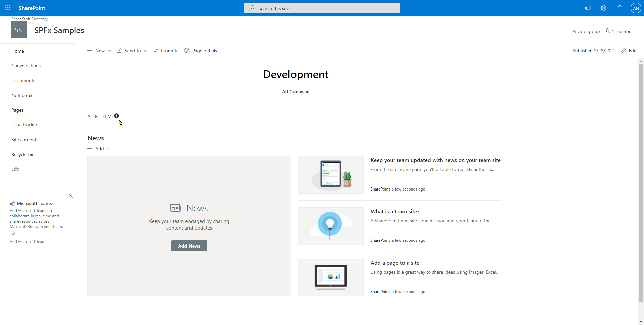The height and width of the screenshot is (325, 644).
Task: Open the Add dropdown under News
Action: coord(107,149)
